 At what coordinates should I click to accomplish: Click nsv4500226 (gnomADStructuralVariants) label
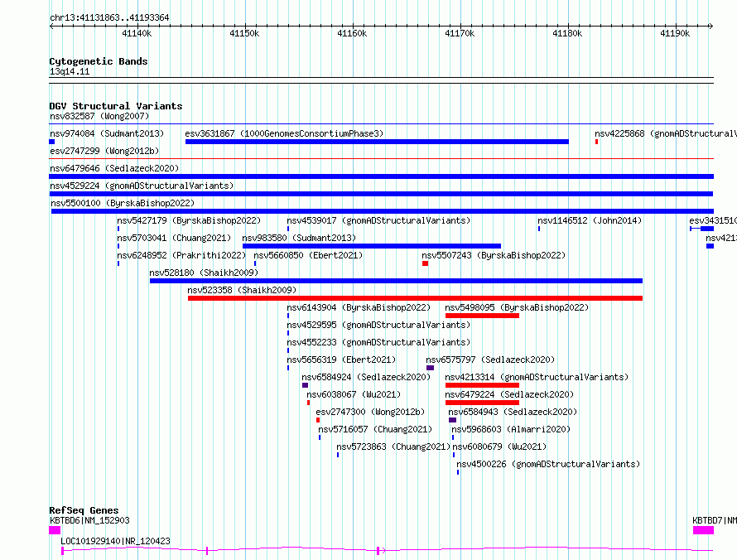pyautogui.click(x=548, y=464)
